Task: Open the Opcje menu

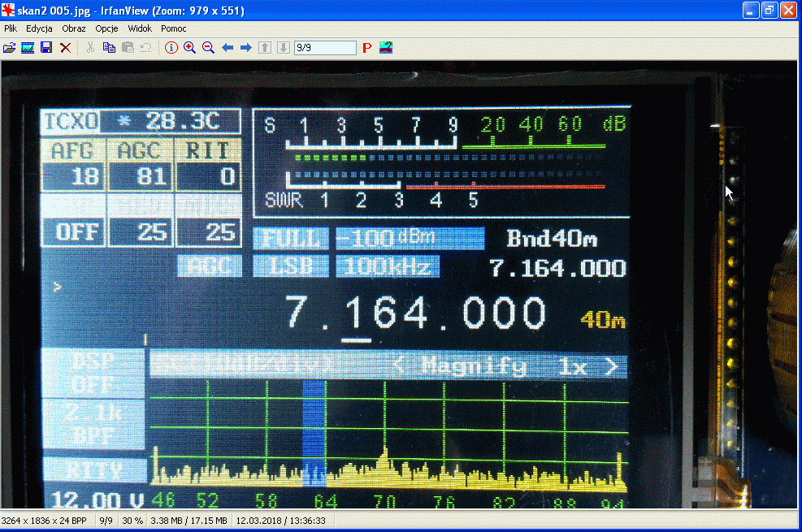Action: (106, 28)
